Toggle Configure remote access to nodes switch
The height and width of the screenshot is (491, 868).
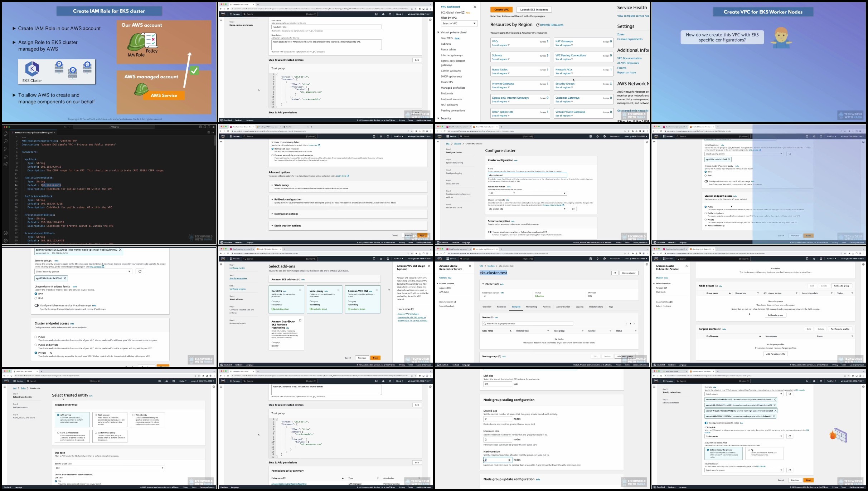pos(706,423)
